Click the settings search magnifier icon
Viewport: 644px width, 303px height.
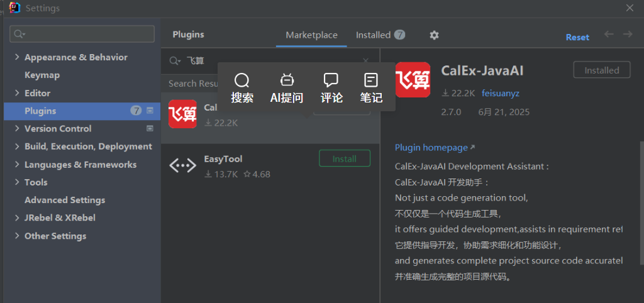[19, 34]
